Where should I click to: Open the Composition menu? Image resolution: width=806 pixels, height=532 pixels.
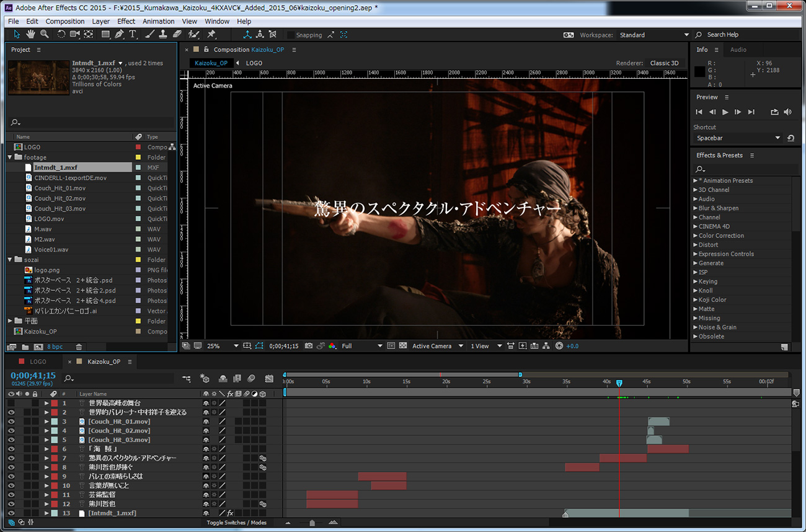(x=65, y=21)
